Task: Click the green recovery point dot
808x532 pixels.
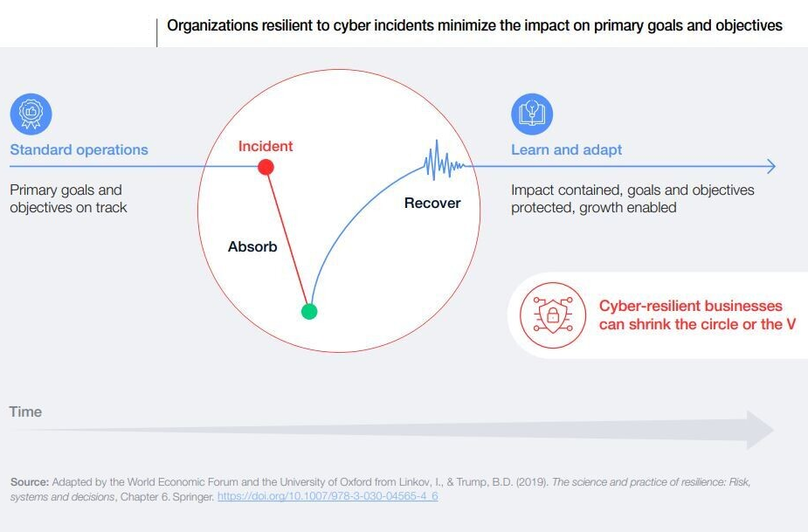Action: pyautogui.click(x=308, y=311)
